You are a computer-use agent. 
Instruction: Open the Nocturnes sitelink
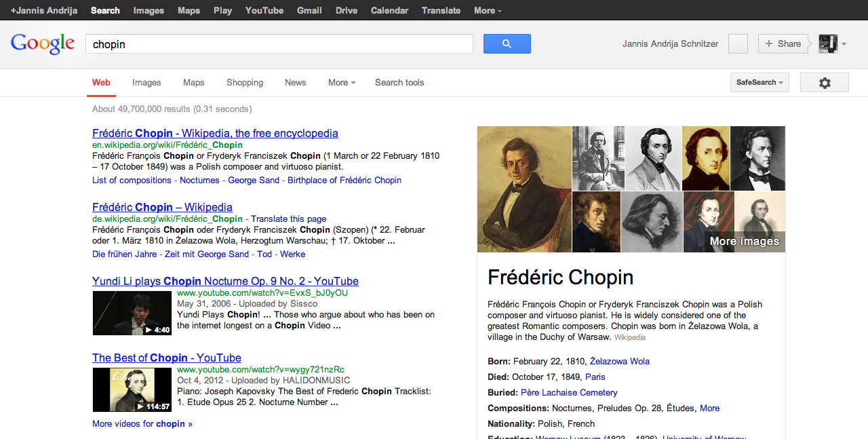199,180
